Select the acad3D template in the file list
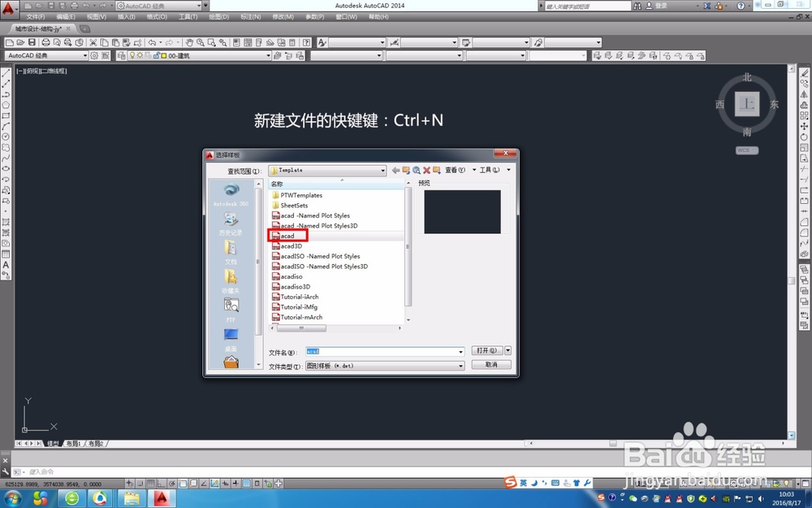The image size is (812, 508). [x=289, y=245]
